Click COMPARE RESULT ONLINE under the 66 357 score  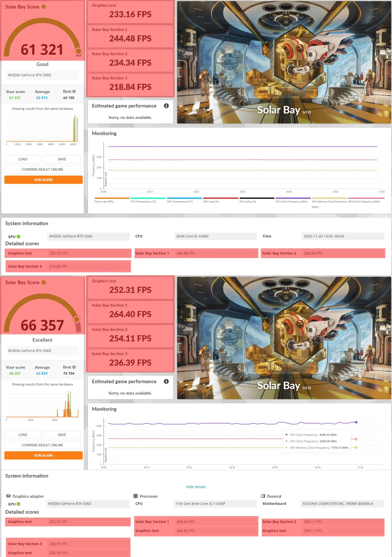[42, 445]
